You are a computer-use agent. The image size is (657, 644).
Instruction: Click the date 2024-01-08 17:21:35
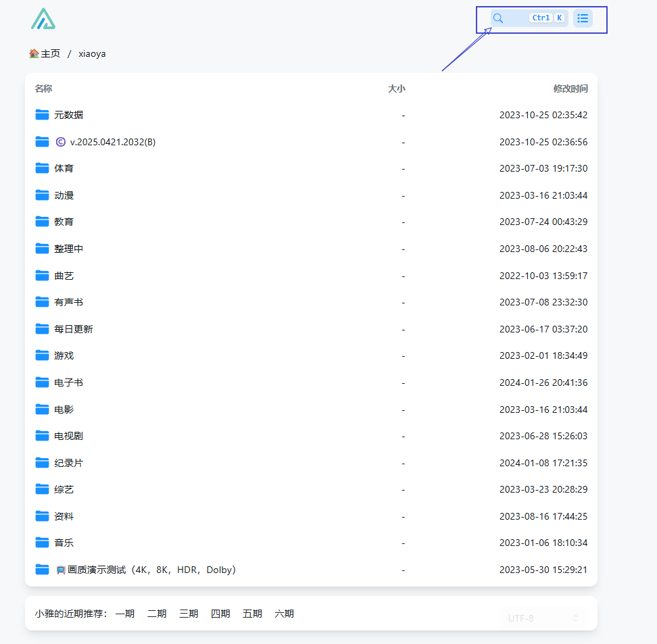point(543,463)
